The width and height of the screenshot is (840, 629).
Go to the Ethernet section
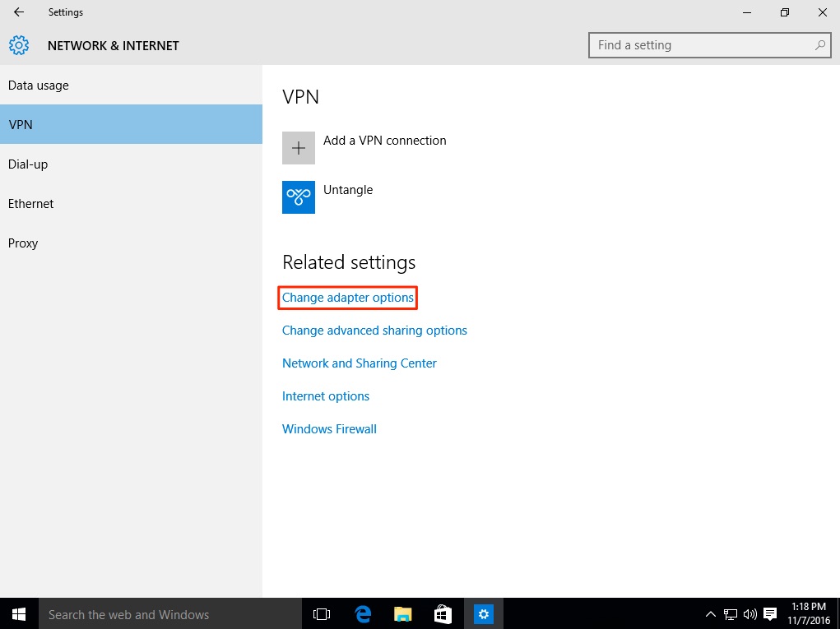(30, 204)
